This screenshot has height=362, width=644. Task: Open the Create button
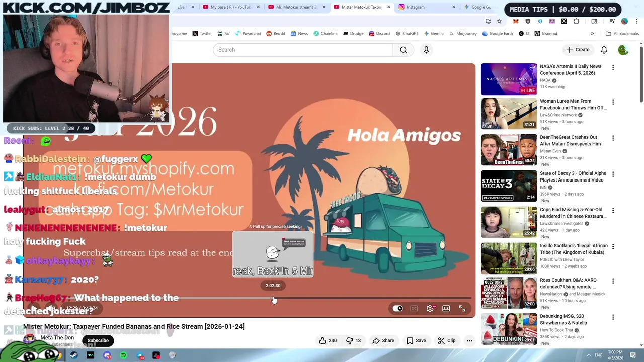click(x=578, y=50)
